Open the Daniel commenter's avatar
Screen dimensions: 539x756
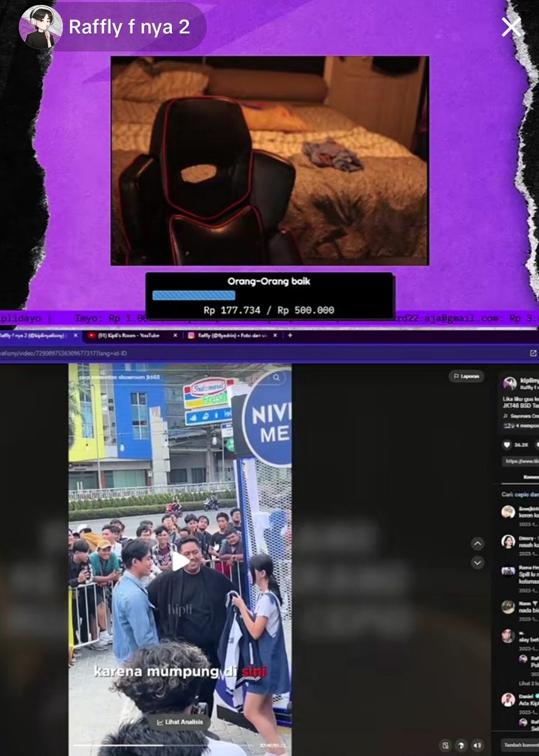(508, 699)
